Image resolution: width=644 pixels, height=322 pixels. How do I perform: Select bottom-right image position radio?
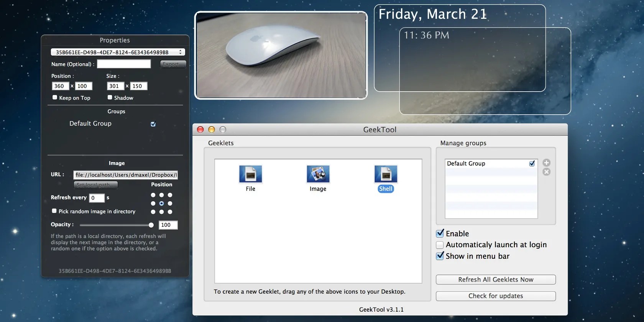170,212
